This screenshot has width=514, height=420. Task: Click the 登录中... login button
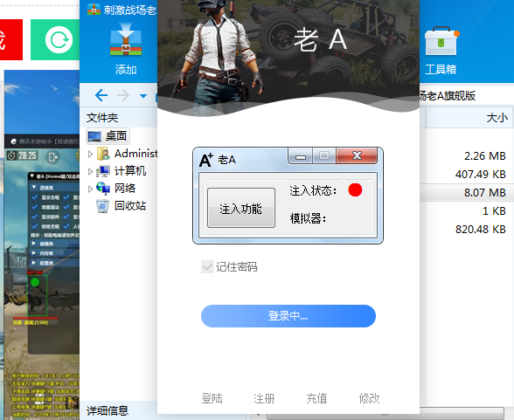click(x=288, y=316)
